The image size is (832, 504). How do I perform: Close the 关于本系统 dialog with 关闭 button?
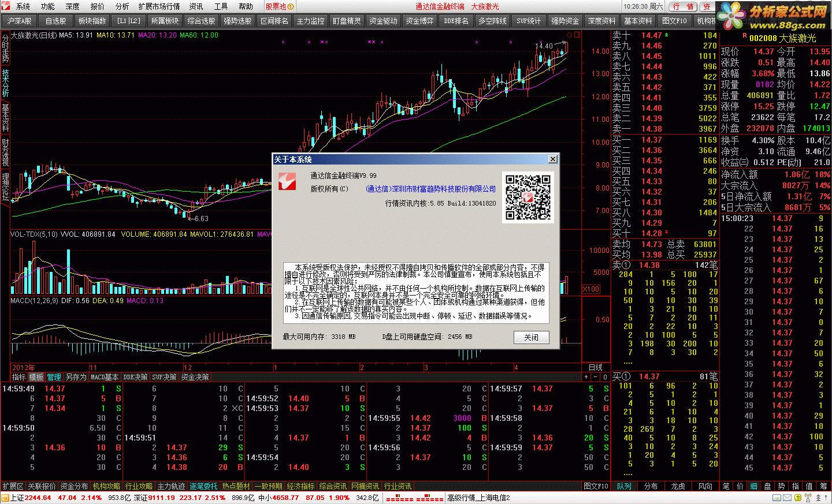point(531,337)
